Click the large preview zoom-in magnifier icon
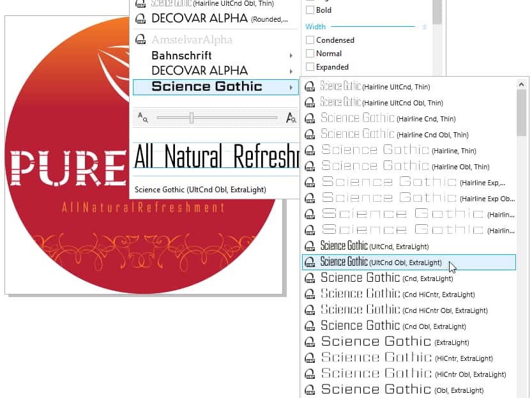 (291, 118)
